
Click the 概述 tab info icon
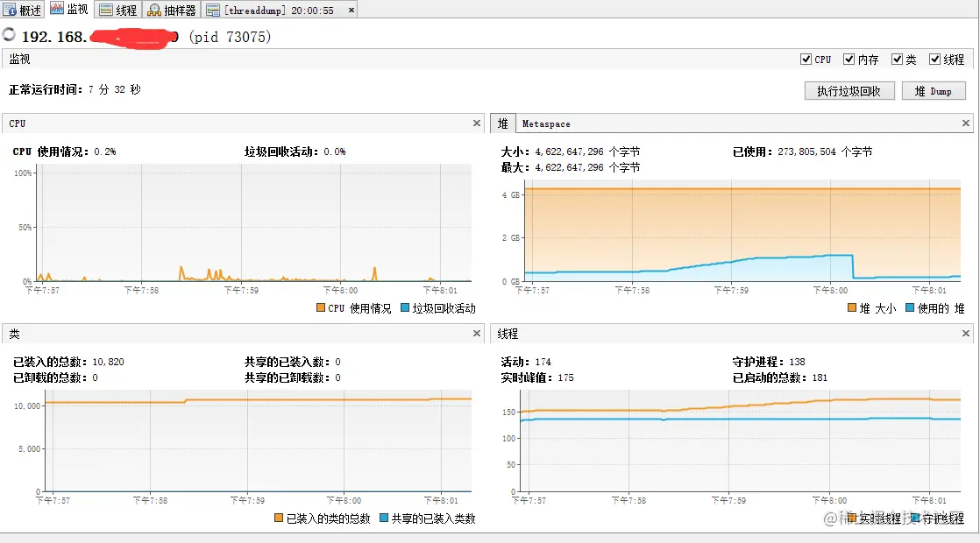[10, 10]
